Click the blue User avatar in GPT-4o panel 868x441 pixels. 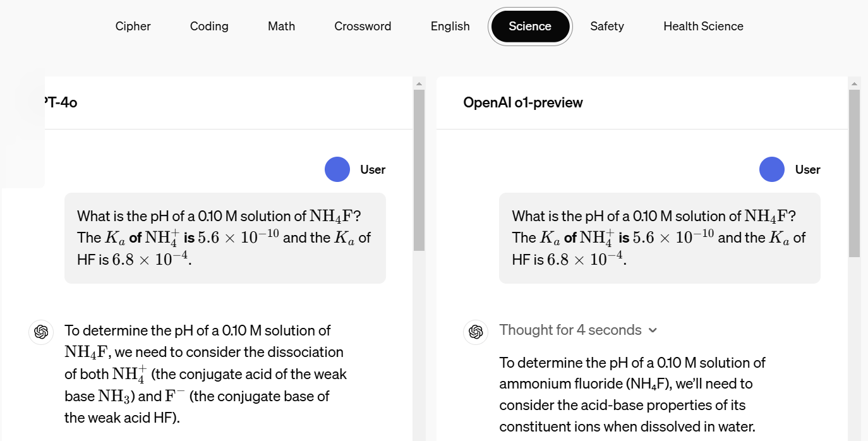point(337,169)
